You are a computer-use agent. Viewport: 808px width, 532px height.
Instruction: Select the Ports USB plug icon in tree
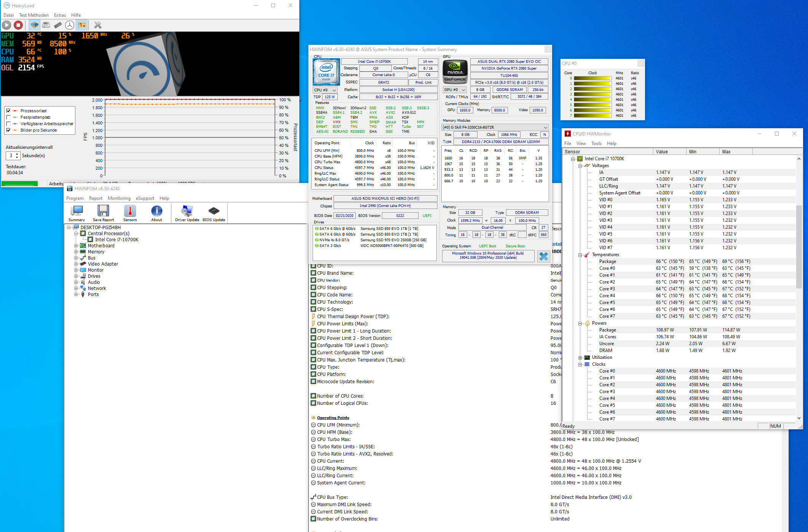click(83, 295)
